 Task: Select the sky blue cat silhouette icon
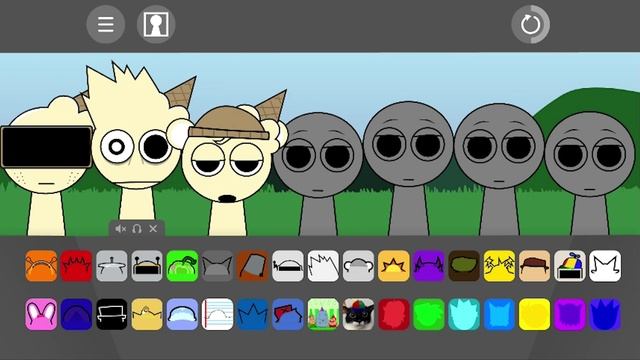(x=499, y=314)
